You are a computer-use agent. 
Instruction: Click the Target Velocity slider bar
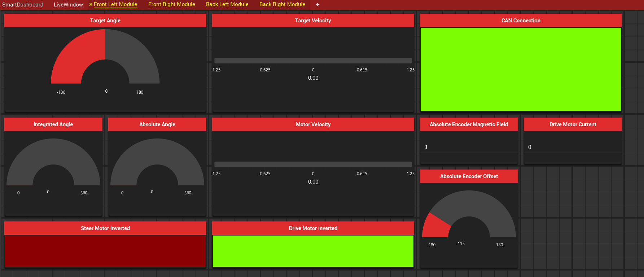[313, 61]
